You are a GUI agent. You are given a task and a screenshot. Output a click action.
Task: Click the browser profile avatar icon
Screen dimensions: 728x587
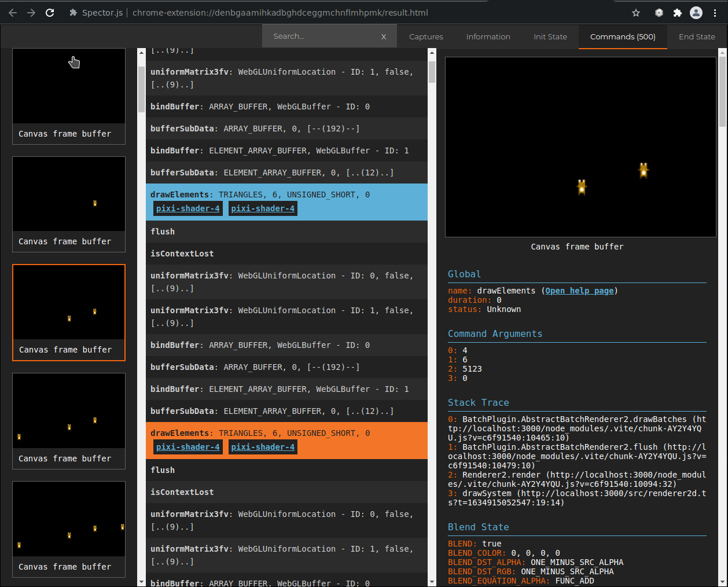[696, 12]
